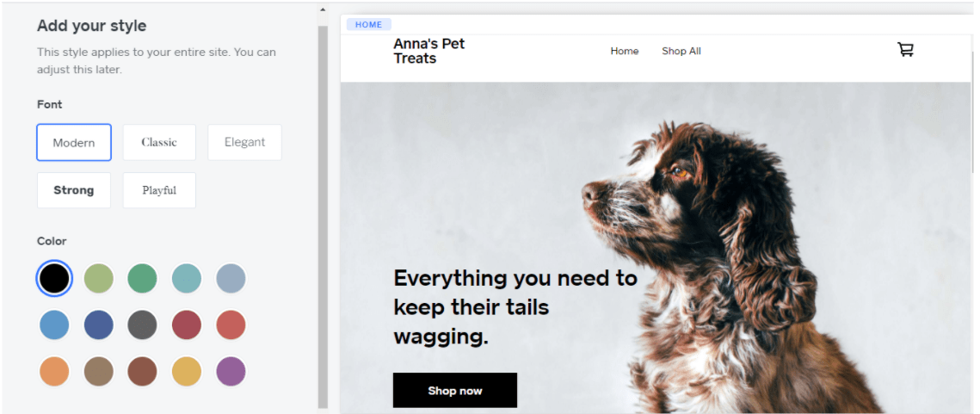The image size is (980, 414).
Task: Click the Anna's Pet Treats site title
Action: [x=429, y=52]
